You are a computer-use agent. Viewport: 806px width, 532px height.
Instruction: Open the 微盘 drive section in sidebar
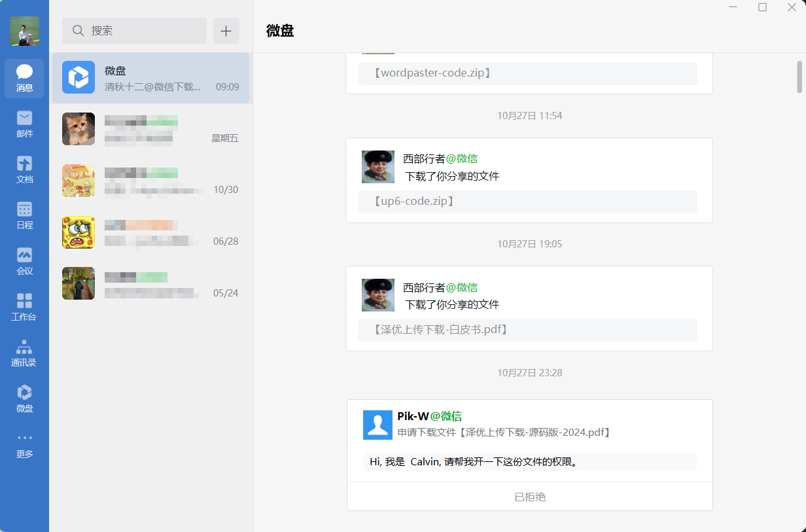click(24, 399)
